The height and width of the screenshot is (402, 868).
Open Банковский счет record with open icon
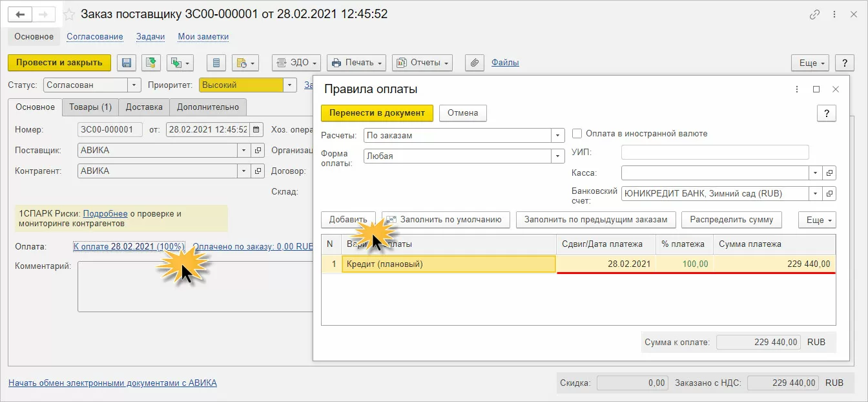click(x=830, y=193)
